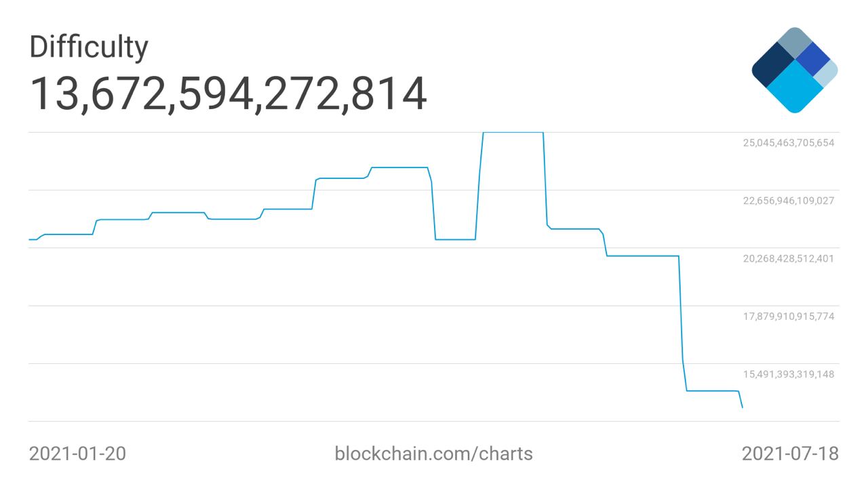Click the 17,879,910,915,774 axis label
Image resolution: width=868 pixels, height=488 pixels.
coord(789,316)
